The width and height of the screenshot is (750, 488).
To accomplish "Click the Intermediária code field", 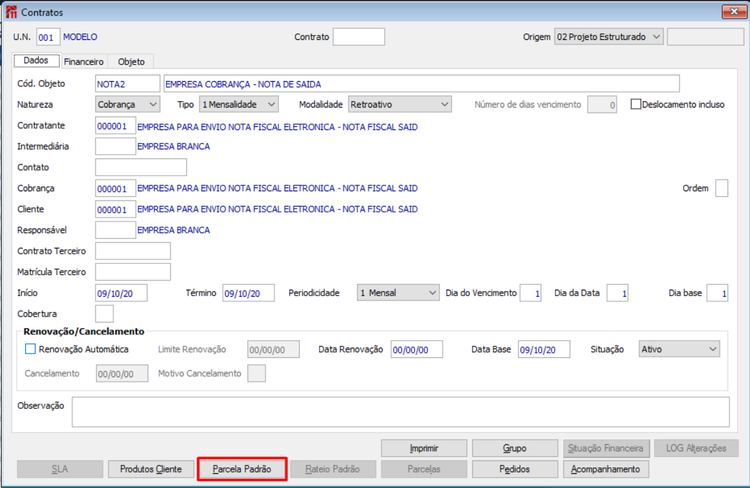I will pos(115,146).
